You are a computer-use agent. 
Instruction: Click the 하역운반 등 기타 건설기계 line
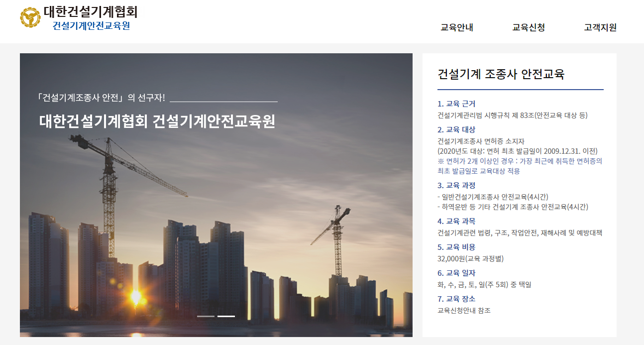tap(513, 207)
